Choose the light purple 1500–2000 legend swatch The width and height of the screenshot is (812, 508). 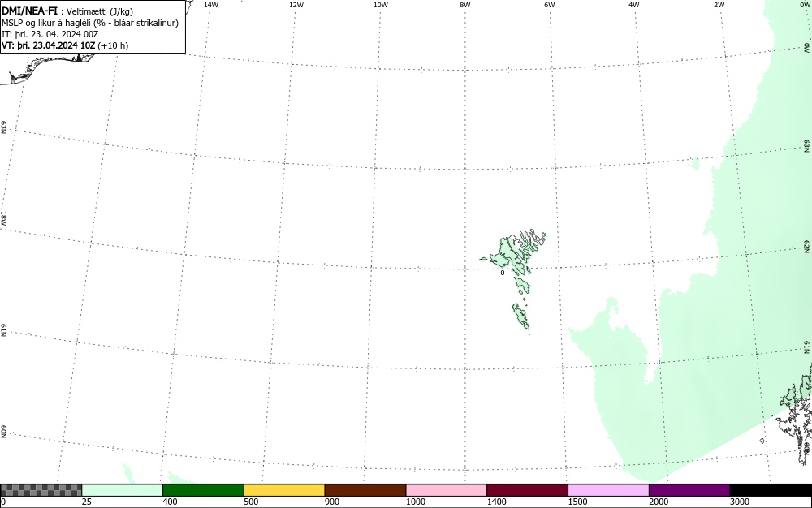pyautogui.click(x=608, y=490)
